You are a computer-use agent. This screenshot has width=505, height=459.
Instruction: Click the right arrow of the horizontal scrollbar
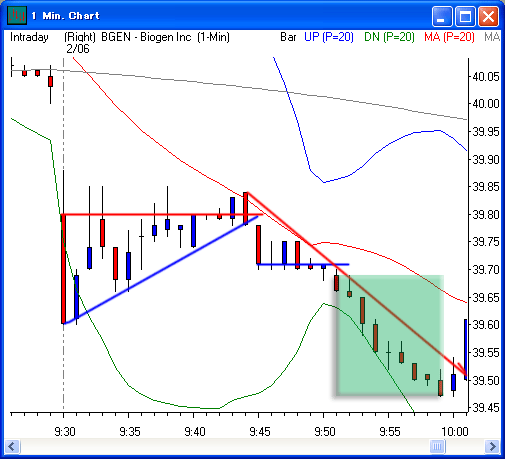[492, 446]
